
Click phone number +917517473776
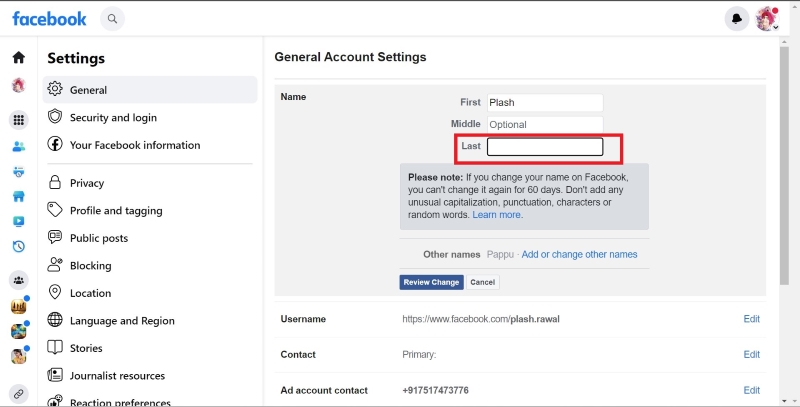435,390
